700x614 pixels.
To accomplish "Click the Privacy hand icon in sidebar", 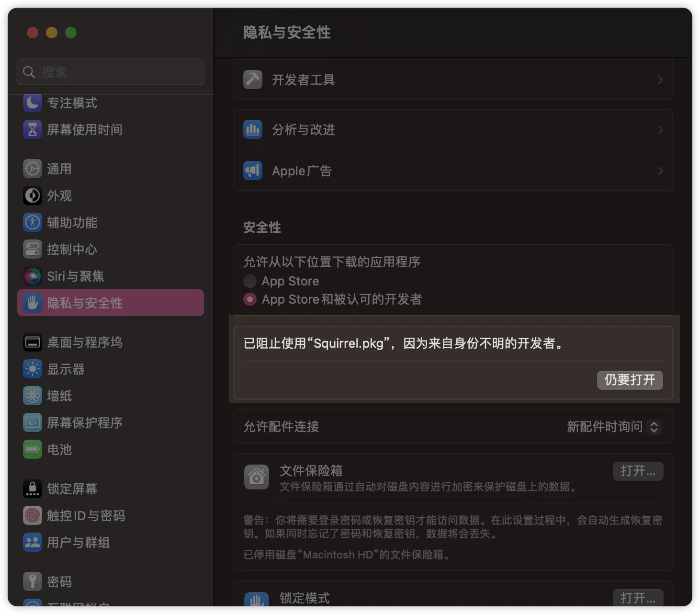I will (x=33, y=303).
